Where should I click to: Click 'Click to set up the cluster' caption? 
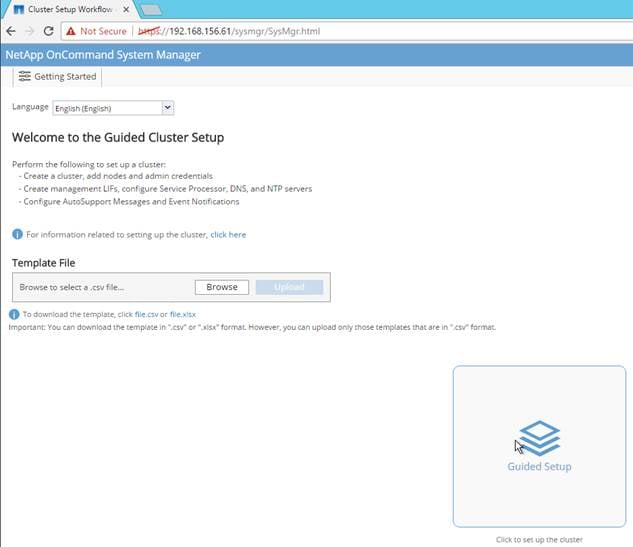click(539, 539)
